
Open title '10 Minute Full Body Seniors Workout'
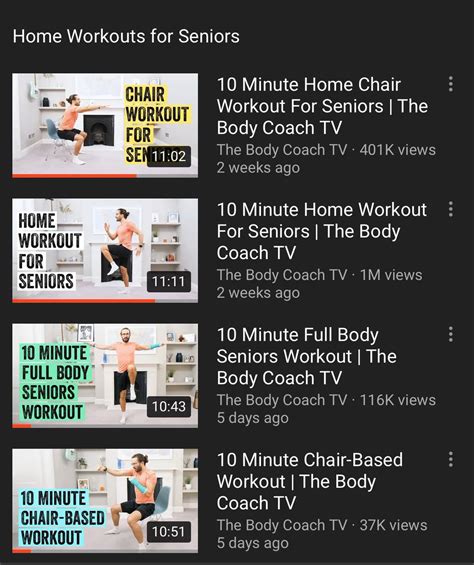coord(306,356)
